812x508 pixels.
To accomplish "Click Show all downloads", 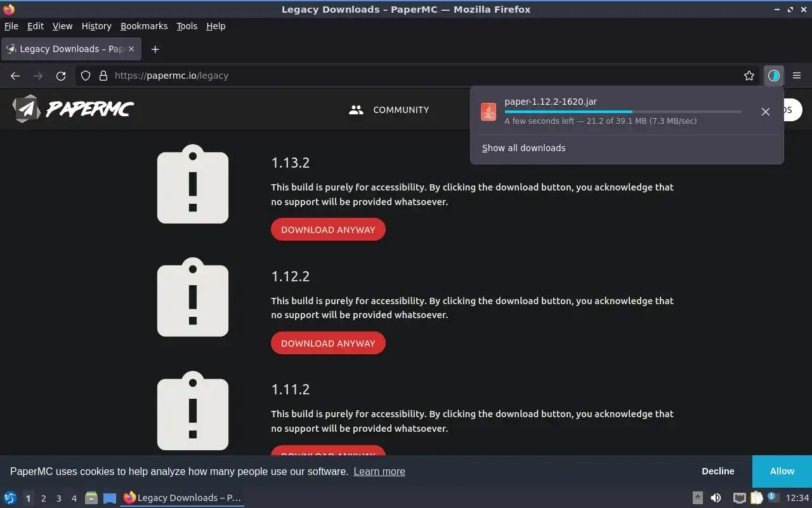I will (523, 148).
